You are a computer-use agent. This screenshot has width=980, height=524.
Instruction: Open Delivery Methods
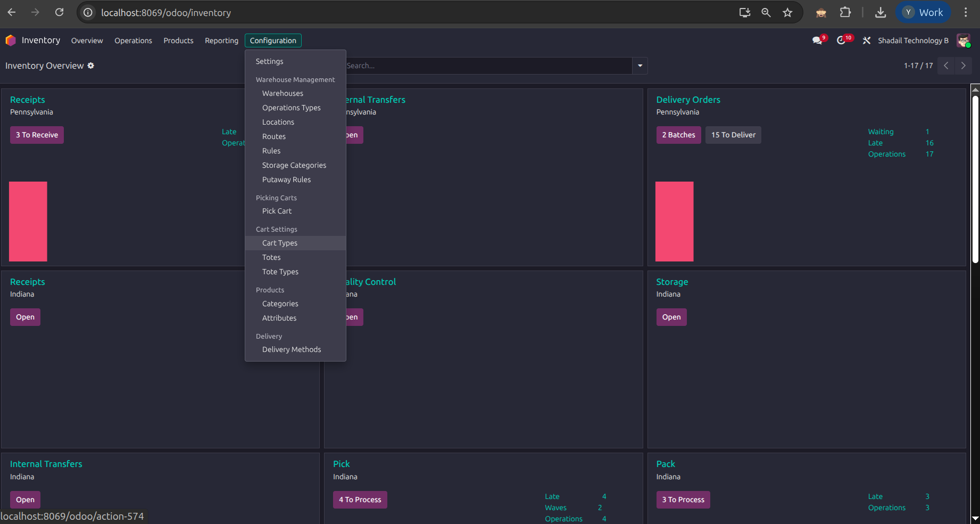pos(295,349)
